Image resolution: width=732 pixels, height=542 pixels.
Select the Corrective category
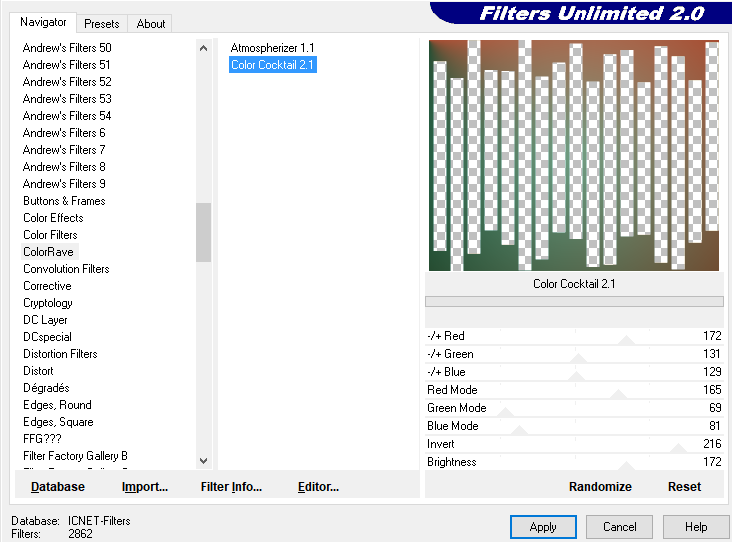pyautogui.click(x=47, y=286)
